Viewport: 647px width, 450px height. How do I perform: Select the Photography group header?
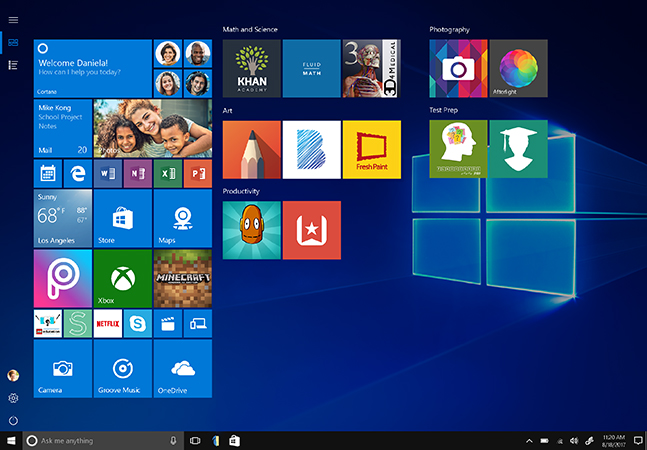pos(449,29)
